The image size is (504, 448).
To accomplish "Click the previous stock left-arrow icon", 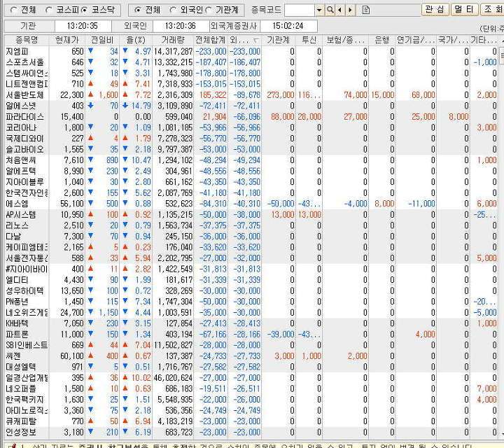I will tap(339, 10).
